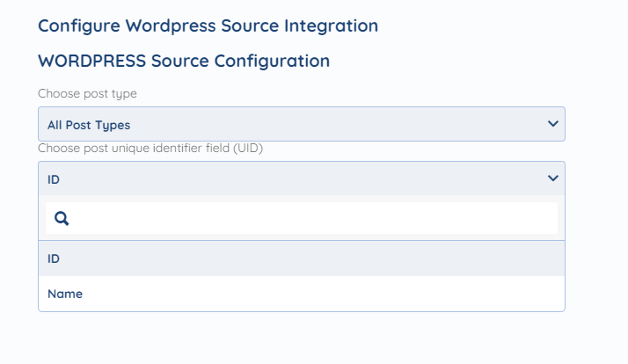Click the magnifier search icon in dropdown
The height and width of the screenshot is (364, 628).
coord(62,219)
